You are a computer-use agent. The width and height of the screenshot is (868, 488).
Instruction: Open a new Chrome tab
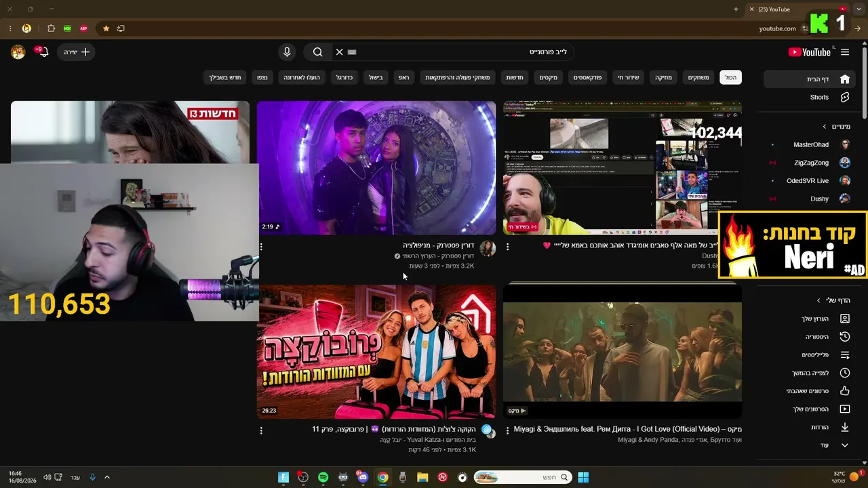[x=736, y=9]
